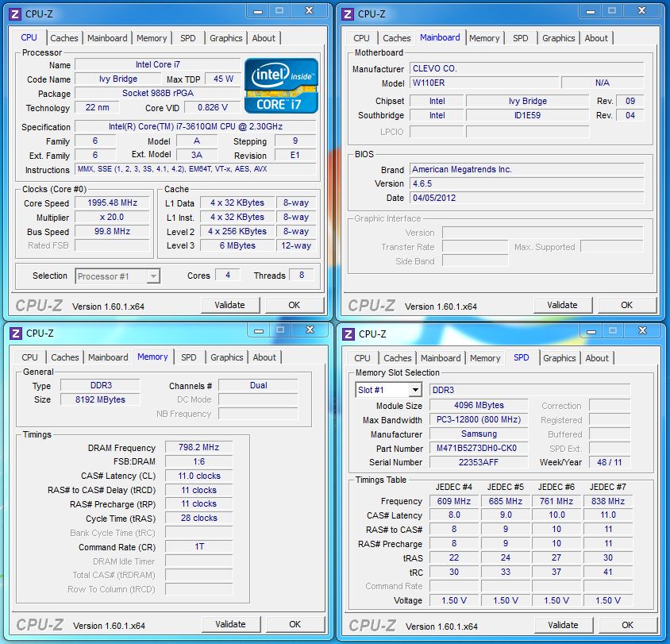Go to Graphics tab in Memory window
This screenshot has height=644, width=670.
227,357
